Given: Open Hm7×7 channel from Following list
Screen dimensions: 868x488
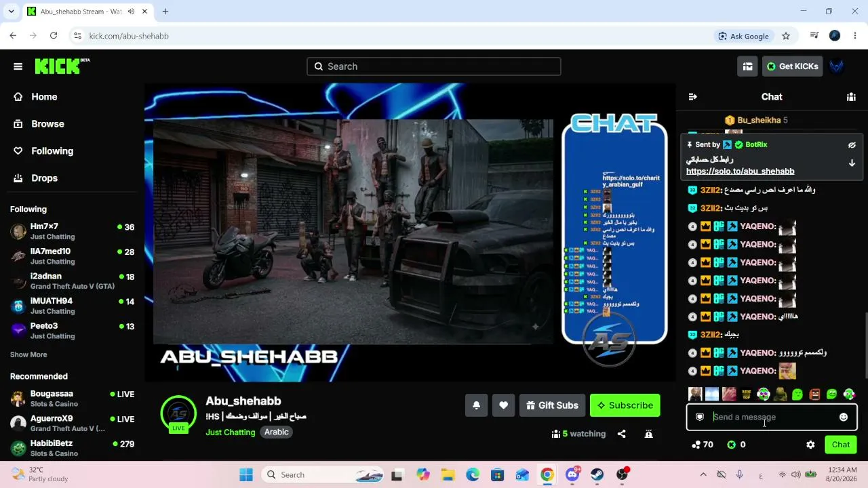Looking at the screenshot, I should [73, 231].
